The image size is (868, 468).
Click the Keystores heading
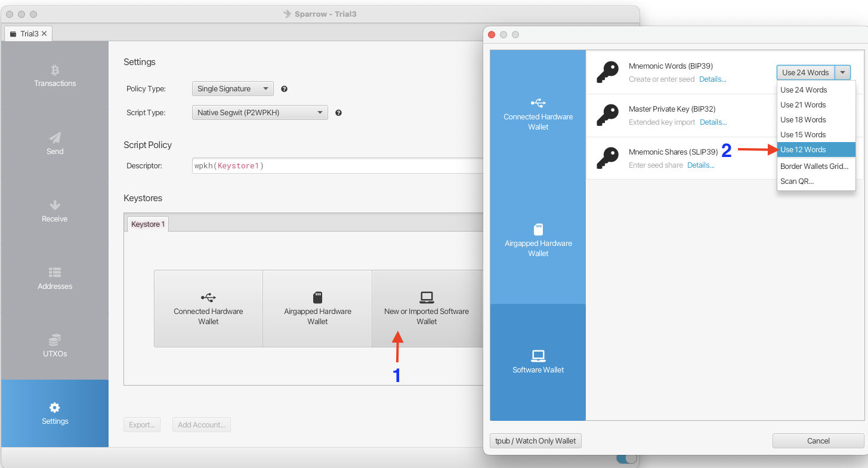(x=143, y=198)
